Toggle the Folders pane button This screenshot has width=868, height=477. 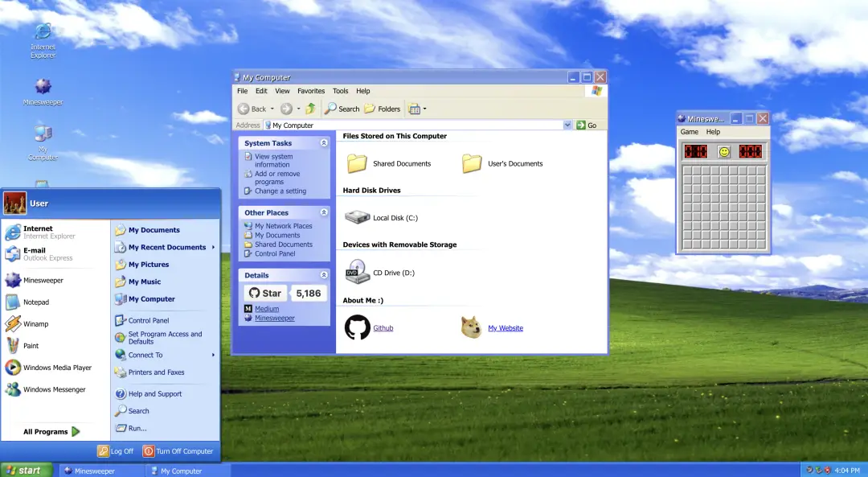[382, 109]
